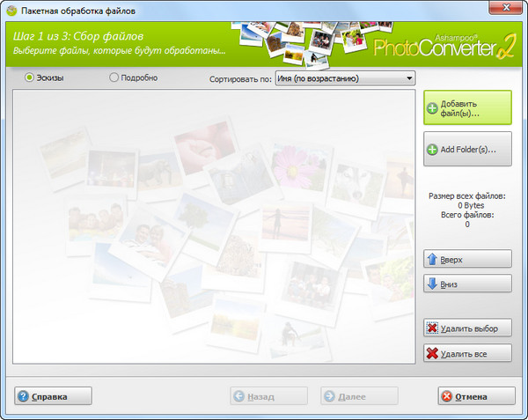This screenshot has height=420, width=528.
Task: Click the red X icon for Удалить выбор
Action: 432,328
